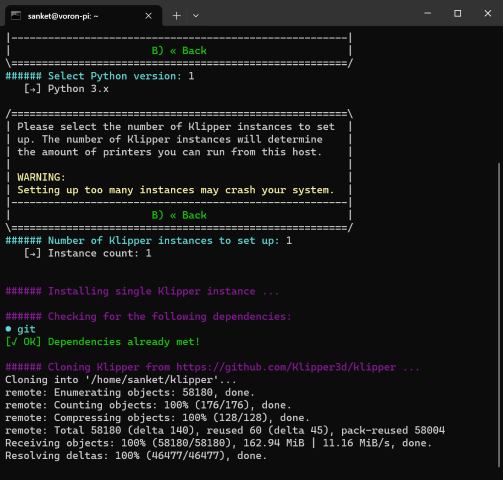Click the vertical scrollbar thumb

[x=499, y=314]
